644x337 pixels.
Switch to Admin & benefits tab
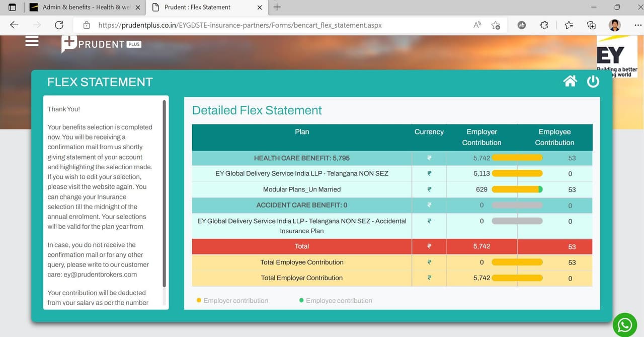click(85, 7)
